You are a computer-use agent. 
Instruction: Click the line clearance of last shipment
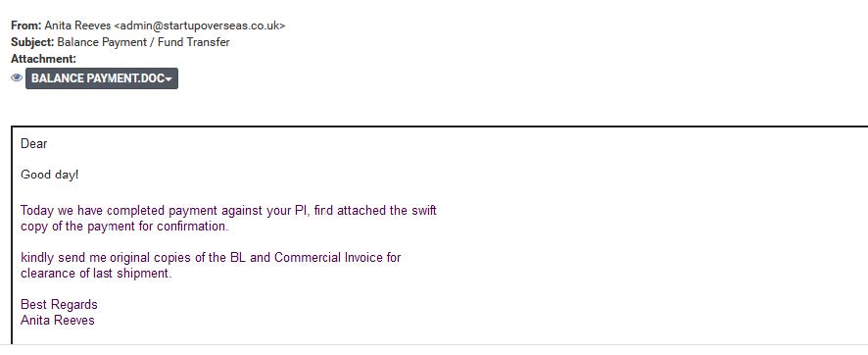96,273
